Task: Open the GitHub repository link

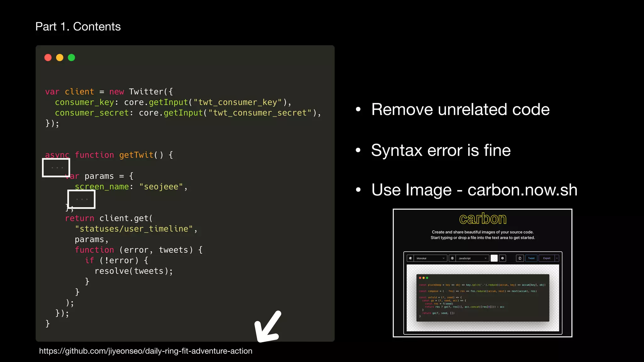Action: [146, 351]
